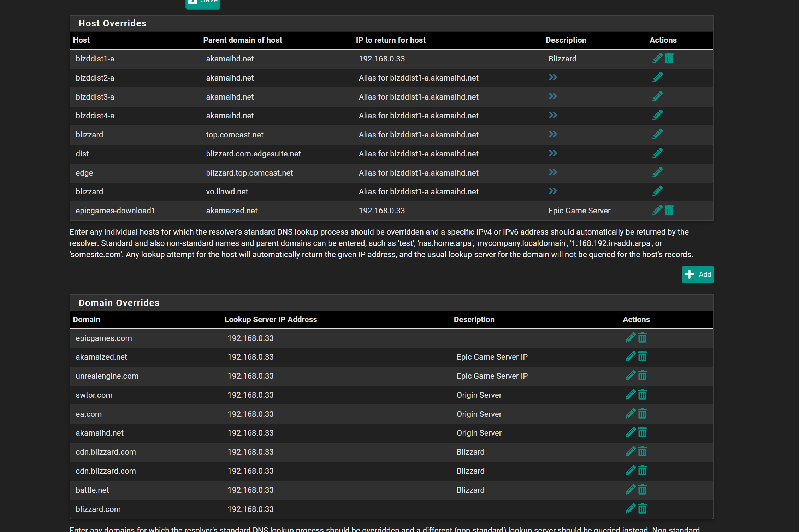
Task: Select the epicgames-download1 host name cell
Action: 116,211
